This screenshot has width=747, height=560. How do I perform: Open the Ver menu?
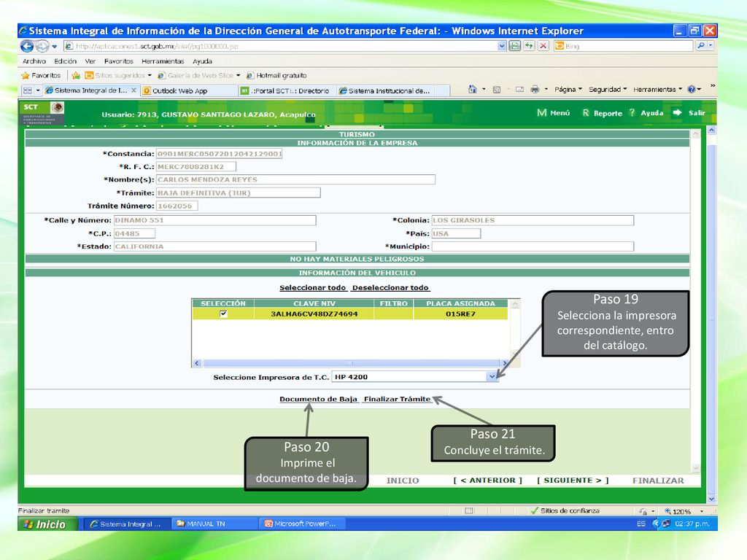coord(90,61)
